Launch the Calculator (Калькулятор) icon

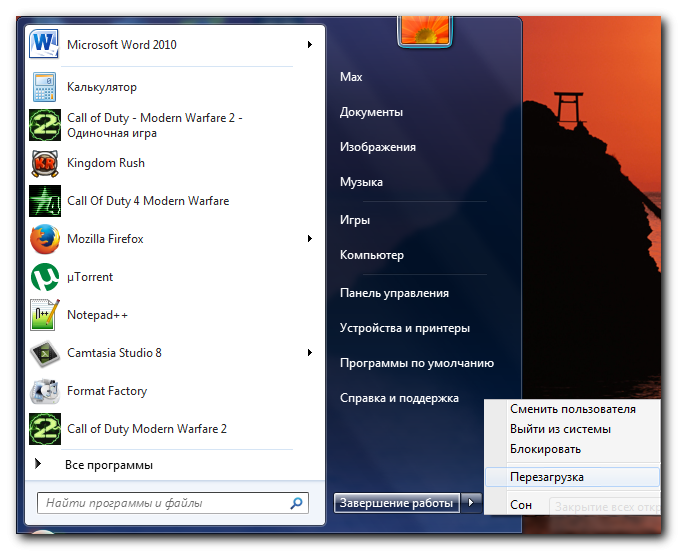point(44,87)
